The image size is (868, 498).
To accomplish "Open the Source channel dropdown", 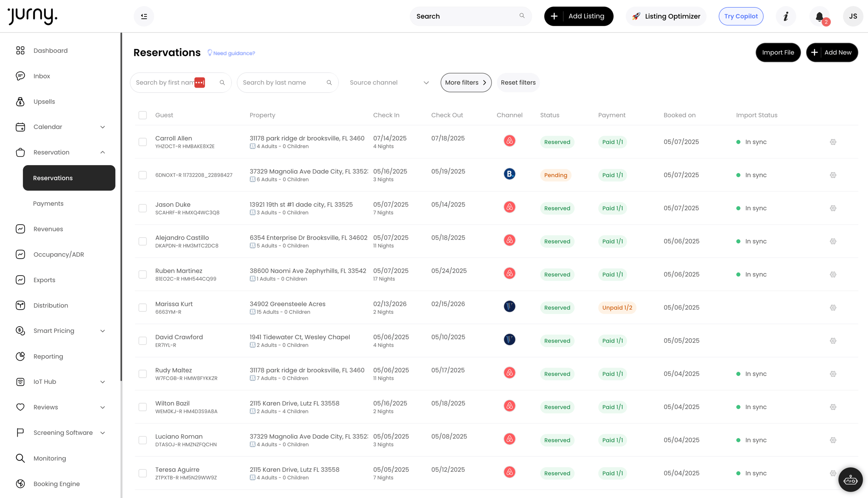I will (x=389, y=83).
